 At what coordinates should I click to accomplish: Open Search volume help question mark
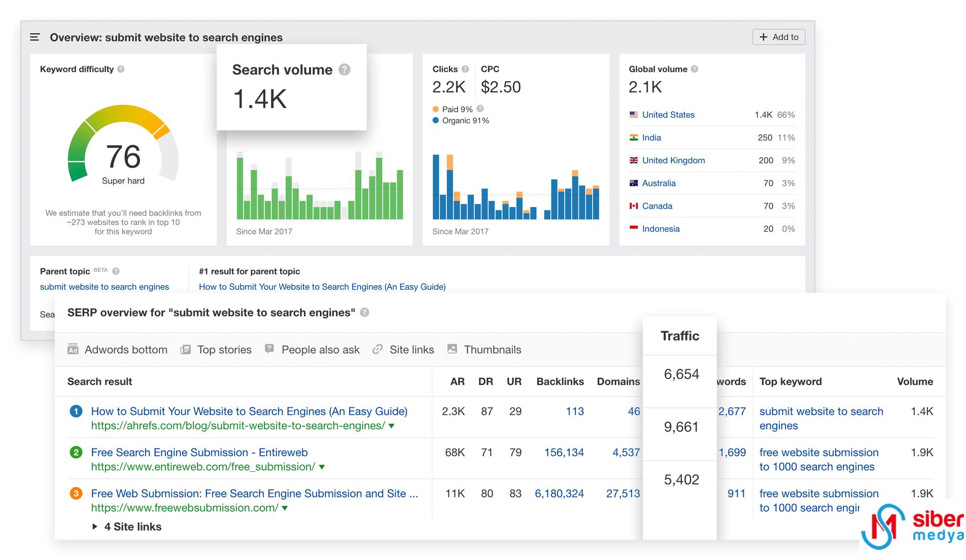(x=344, y=69)
